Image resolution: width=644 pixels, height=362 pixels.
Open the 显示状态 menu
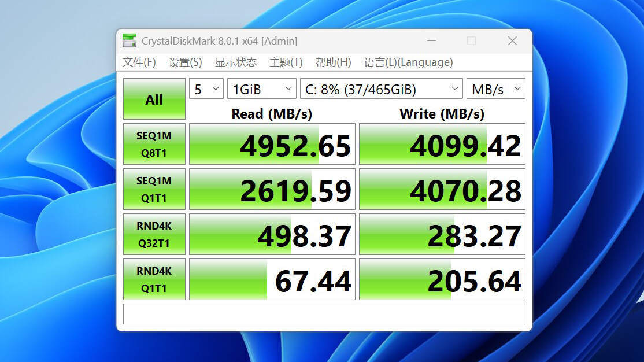click(236, 62)
